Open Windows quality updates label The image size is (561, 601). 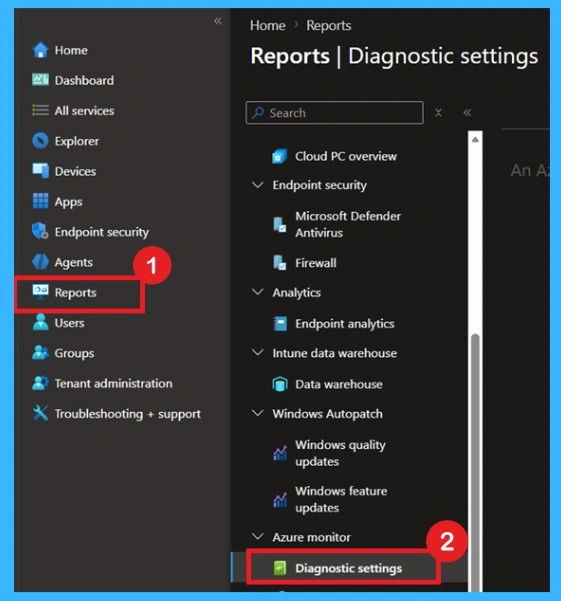(x=340, y=453)
